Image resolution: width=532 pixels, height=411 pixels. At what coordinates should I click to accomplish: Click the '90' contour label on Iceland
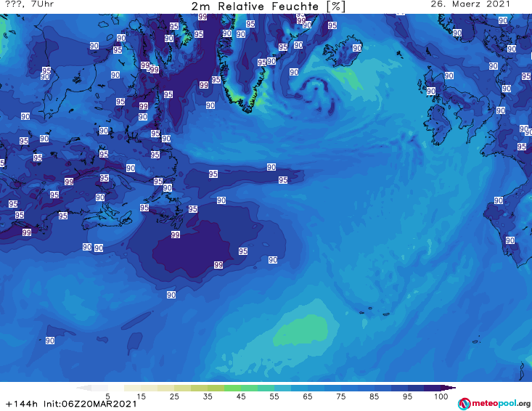(357, 48)
